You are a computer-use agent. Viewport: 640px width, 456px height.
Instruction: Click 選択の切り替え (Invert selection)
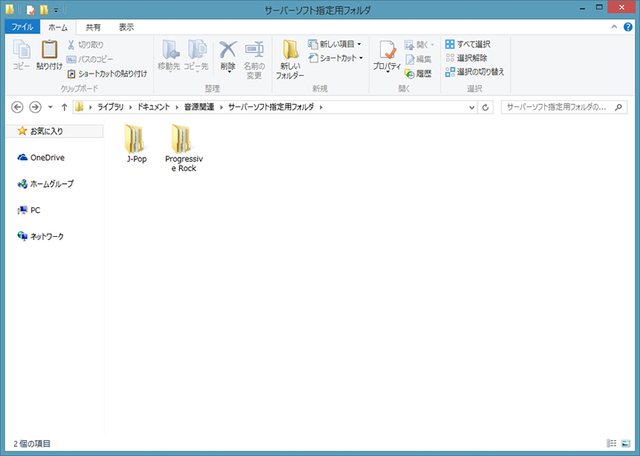coord(475,71)
